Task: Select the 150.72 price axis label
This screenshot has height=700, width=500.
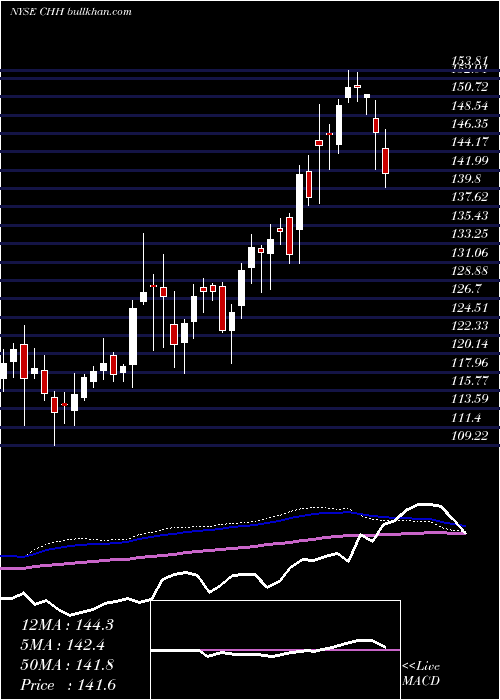Action: (470, 87)
